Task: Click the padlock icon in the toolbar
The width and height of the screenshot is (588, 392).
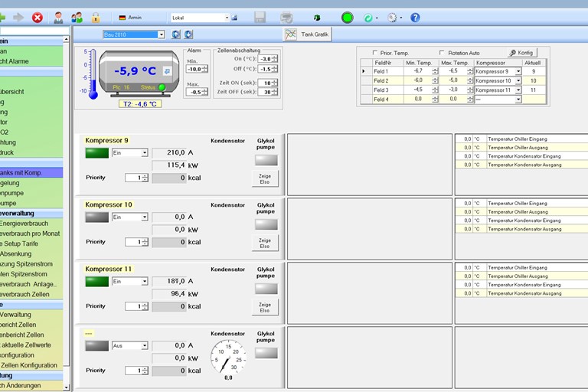Action: [x=96, y=17]
